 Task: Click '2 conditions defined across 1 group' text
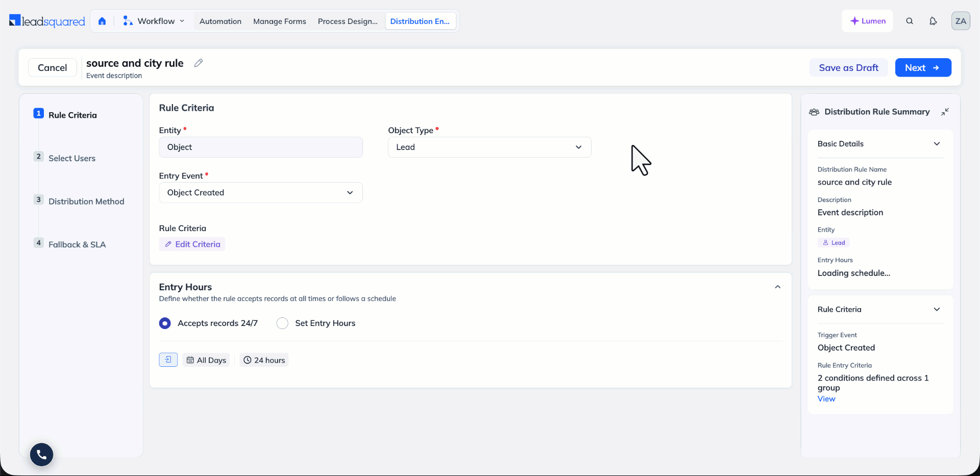pos(873,383)
